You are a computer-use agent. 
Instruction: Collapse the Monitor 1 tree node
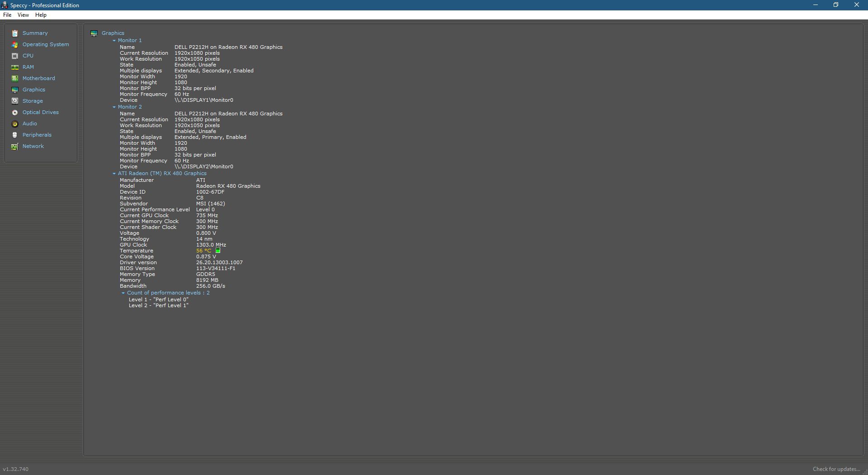coord(114,41)
